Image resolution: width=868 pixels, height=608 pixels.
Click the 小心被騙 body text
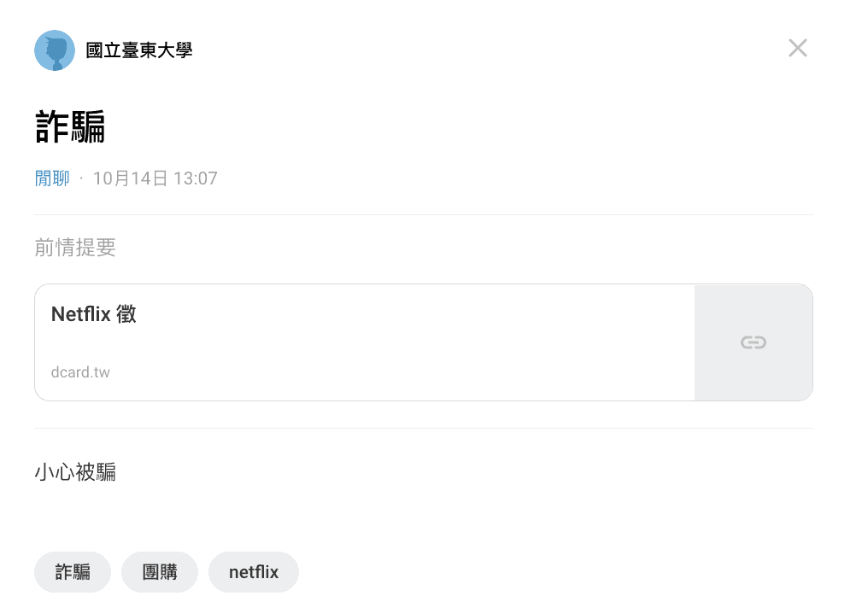(75, 472)
